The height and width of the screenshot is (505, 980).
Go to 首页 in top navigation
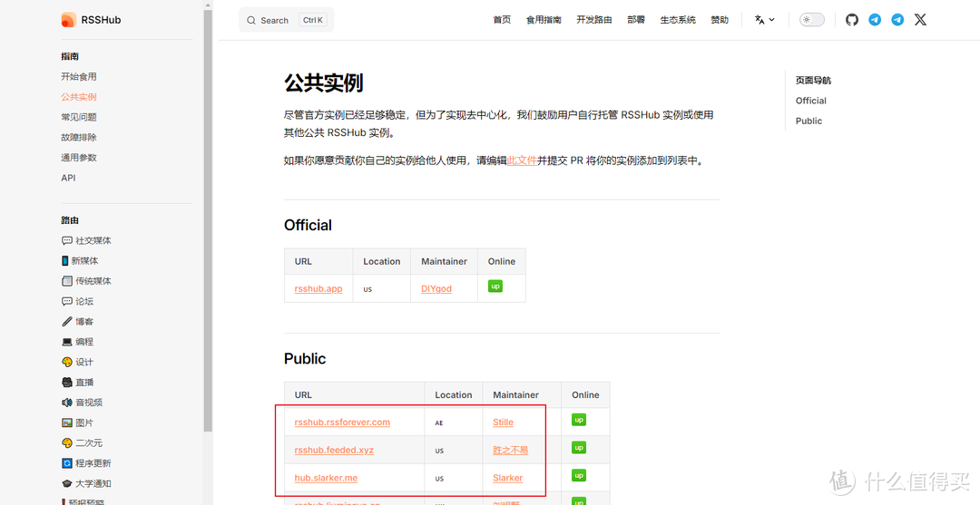click(502, 20)
